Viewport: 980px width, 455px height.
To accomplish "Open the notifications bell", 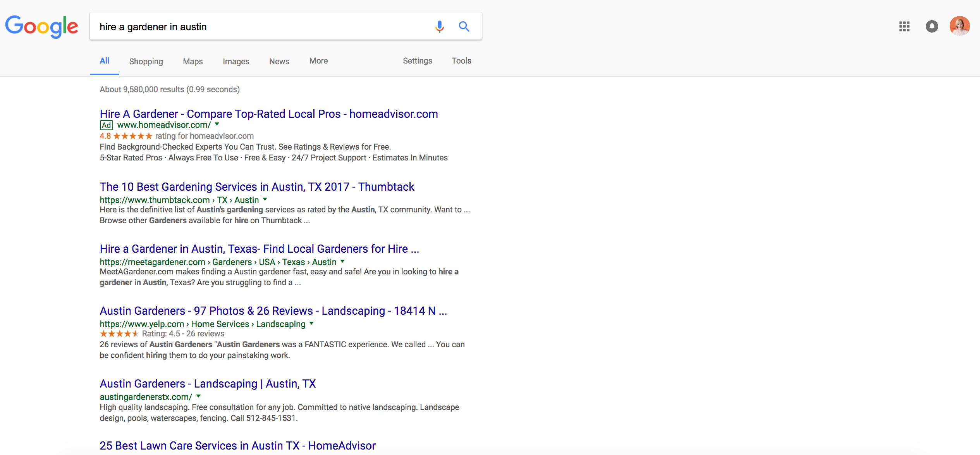I will click(x=932, y=26).
